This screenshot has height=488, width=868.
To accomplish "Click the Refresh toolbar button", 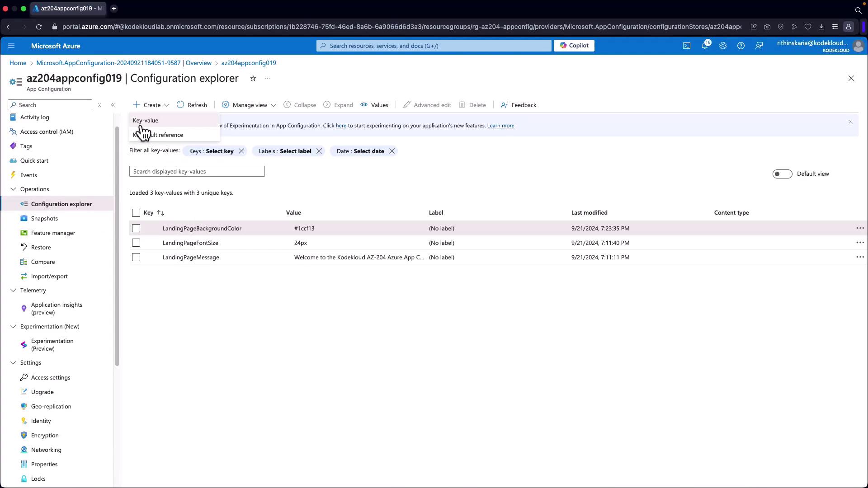I will 192,105.
